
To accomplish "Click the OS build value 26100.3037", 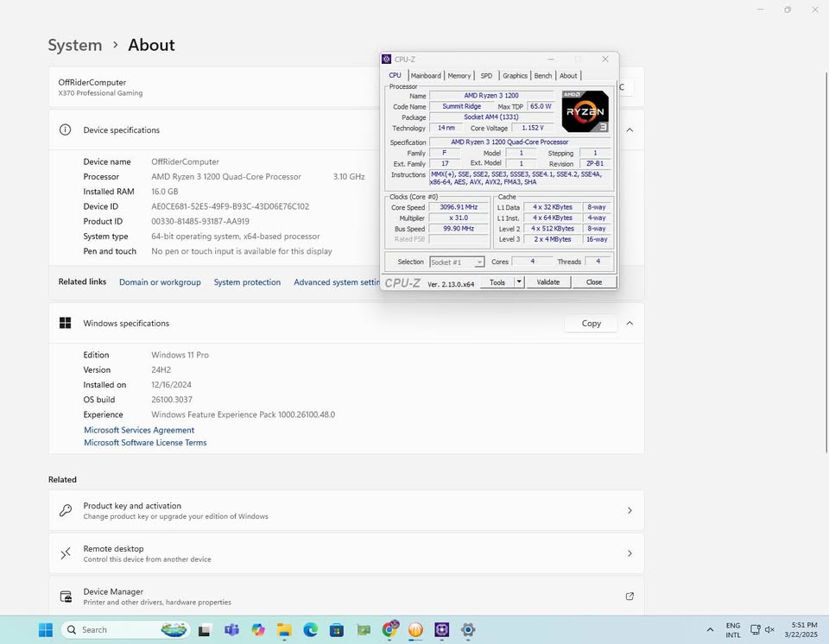I will click(x=172, y=400).
